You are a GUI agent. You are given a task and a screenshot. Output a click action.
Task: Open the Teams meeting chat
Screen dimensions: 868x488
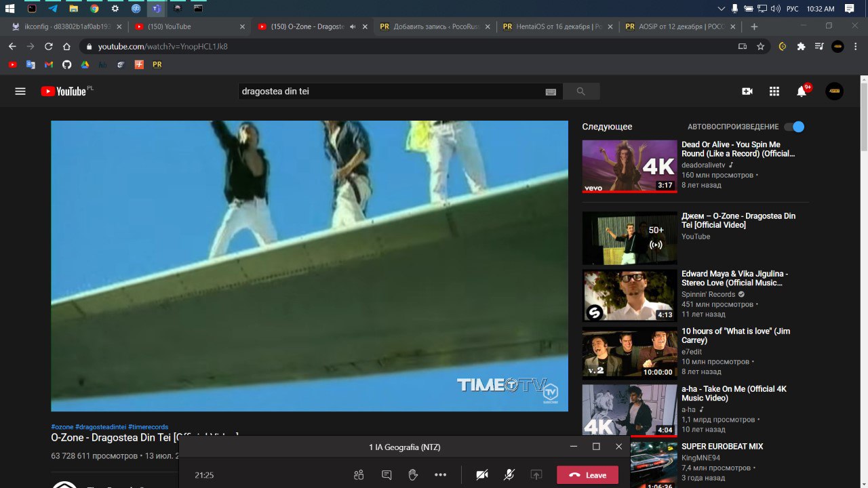[387, 475]
